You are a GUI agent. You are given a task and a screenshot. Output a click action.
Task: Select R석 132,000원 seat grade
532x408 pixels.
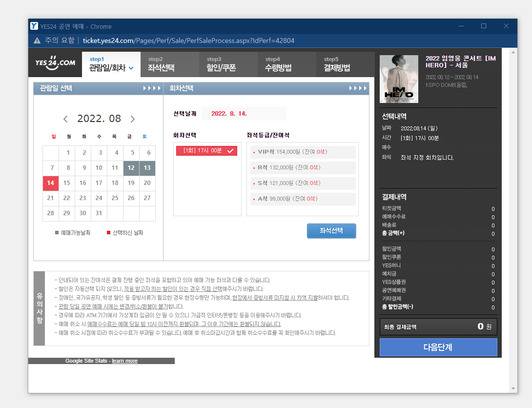303,167
